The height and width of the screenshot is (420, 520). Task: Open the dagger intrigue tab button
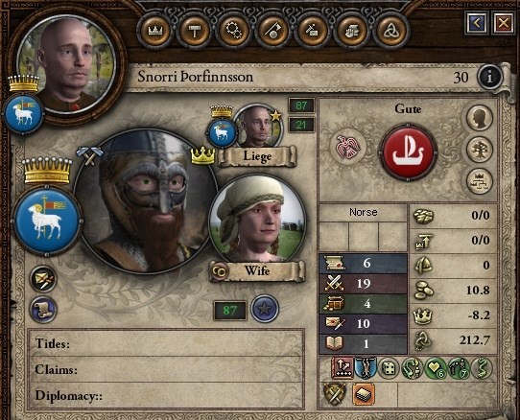tap(313, 31)
